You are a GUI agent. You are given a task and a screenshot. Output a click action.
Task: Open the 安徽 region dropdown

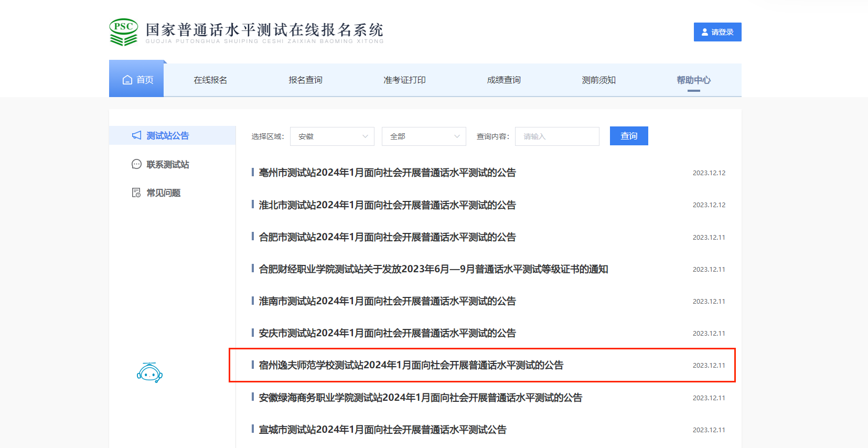[x=332, y=136]
